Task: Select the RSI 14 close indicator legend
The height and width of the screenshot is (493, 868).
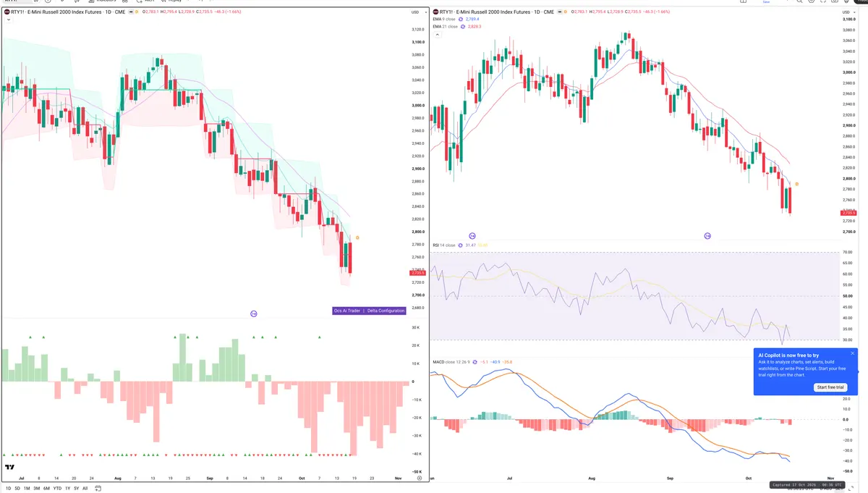Action: (444, 245)
